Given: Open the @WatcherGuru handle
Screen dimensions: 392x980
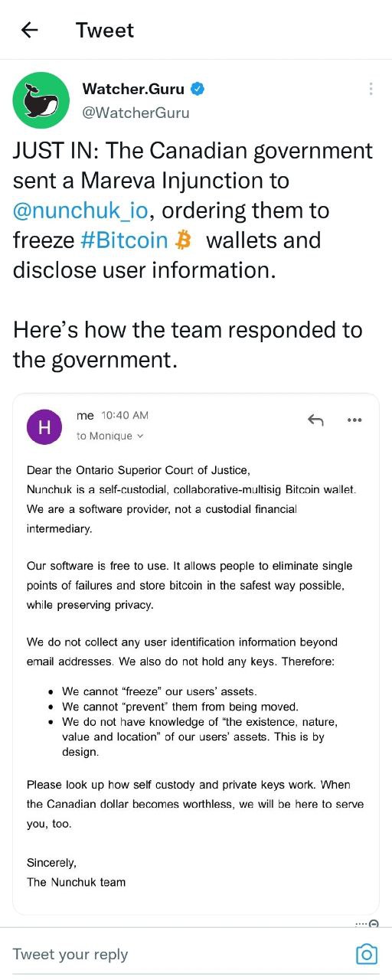Looking at the screenshot, I should click(136, 113).
